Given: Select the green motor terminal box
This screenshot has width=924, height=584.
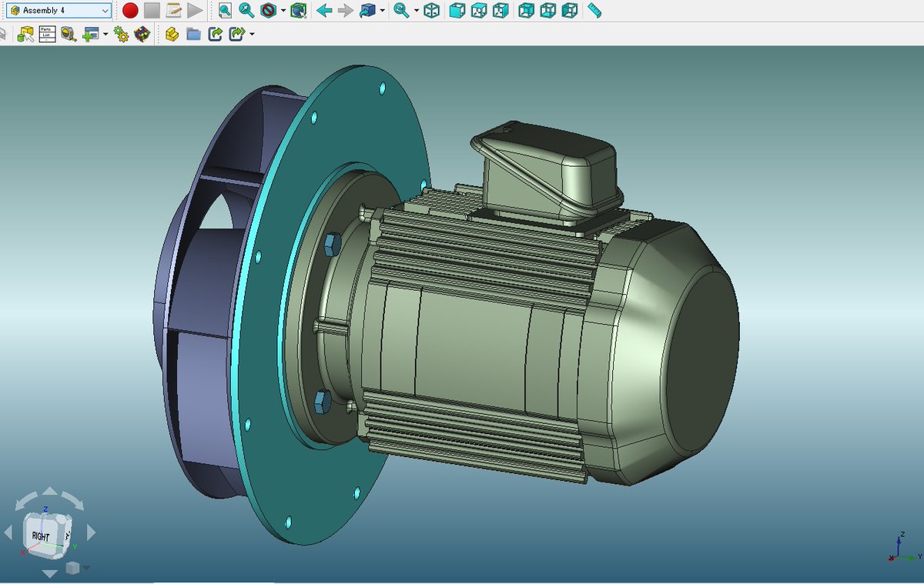Looking at the screenshot, I should coord(547,171).
